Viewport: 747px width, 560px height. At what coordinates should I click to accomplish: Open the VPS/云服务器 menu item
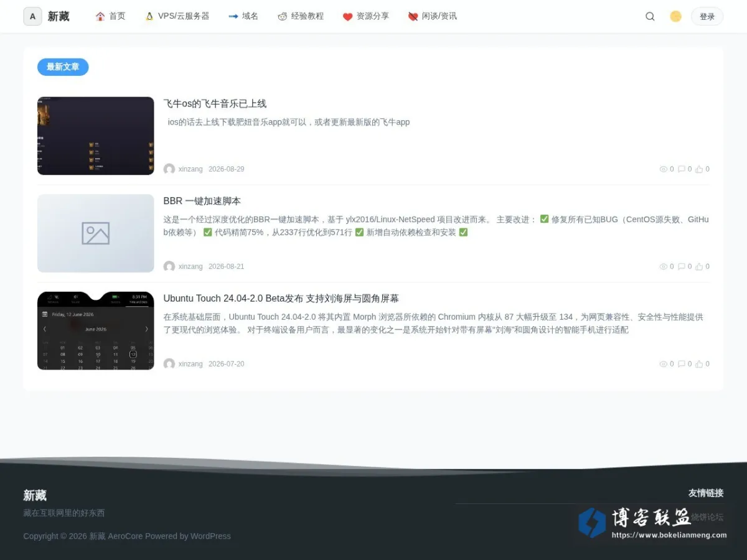pos(184,16)
